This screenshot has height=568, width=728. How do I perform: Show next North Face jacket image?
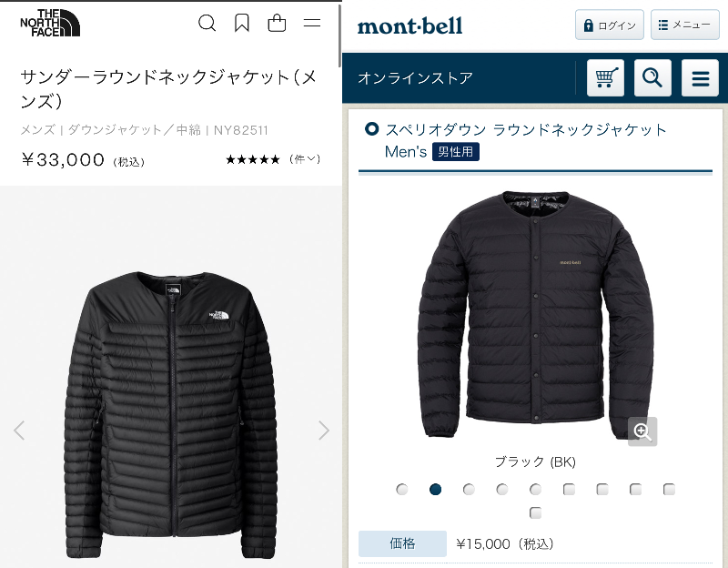click(x=324, y=430)
